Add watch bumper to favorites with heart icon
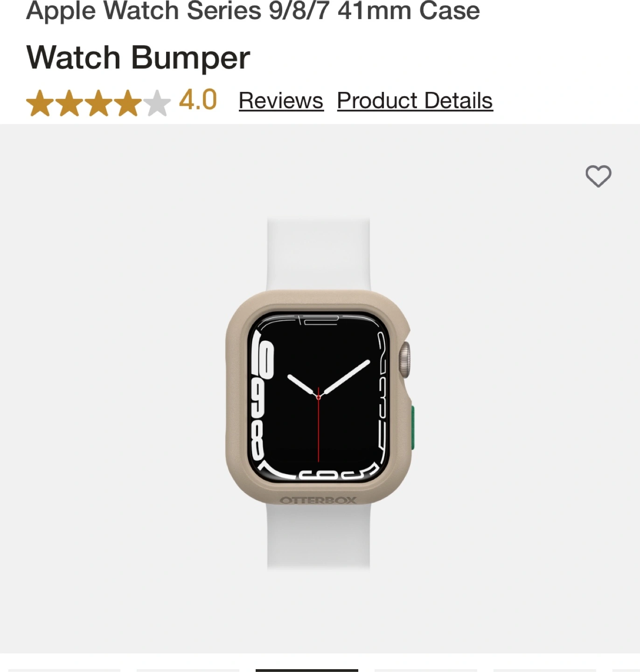This screenshot has height=672, width=640. coord(598,176)
